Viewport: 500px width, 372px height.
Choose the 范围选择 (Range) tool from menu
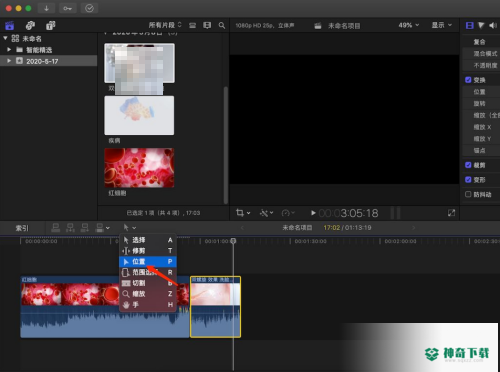pyautogui.click(x=148, y=272)
